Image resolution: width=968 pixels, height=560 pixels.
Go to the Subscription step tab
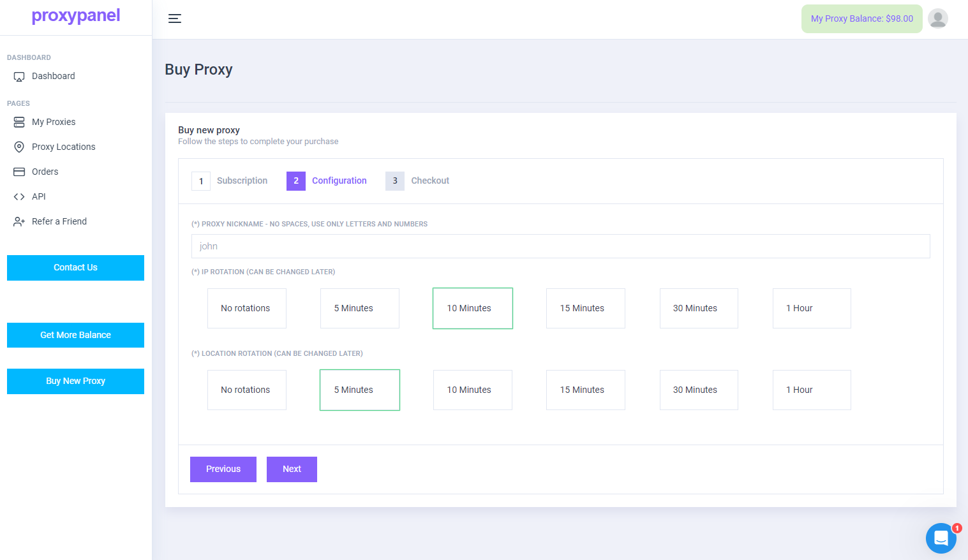(x=230, y=181)
